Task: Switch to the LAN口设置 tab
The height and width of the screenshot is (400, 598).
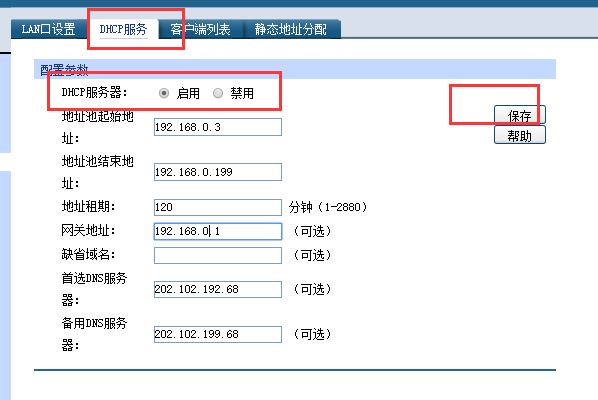Action: pyautogui.click(x=48, y=29)
